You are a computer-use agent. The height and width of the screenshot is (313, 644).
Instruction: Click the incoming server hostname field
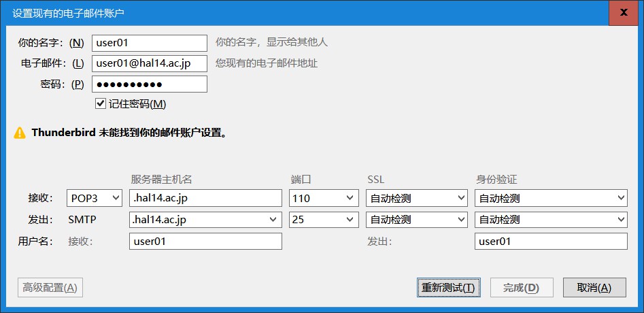tap(206, 199)
